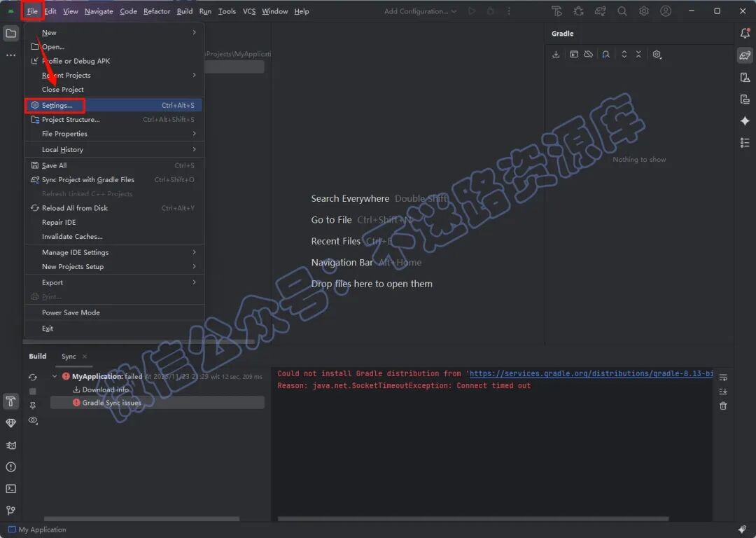This screenshot has width=756, height=538.
Task: Open Device Manager icon in right sidebar
Action: coord(745,77)
